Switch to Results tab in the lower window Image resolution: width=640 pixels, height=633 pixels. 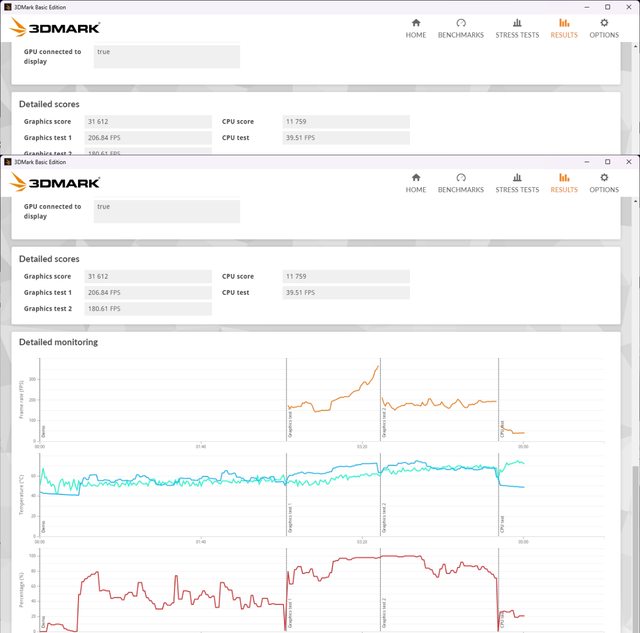click(564, 182)
